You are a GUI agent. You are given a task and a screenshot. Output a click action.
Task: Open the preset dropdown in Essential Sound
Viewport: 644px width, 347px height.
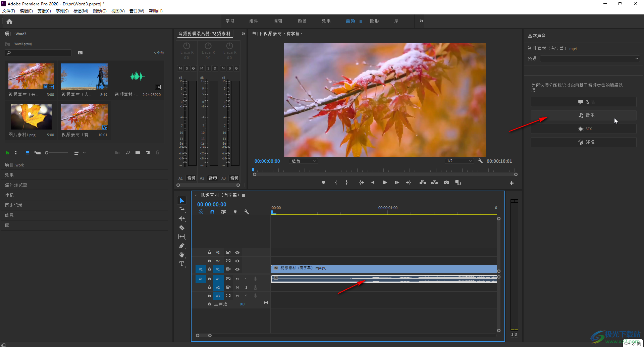(x=590, y=58)
